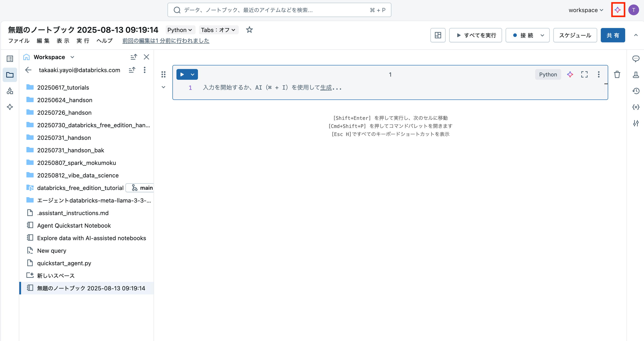This screenshot has height=341, width=644.
Task: Click the すべてを実行 button
Action: click(476, 35)
